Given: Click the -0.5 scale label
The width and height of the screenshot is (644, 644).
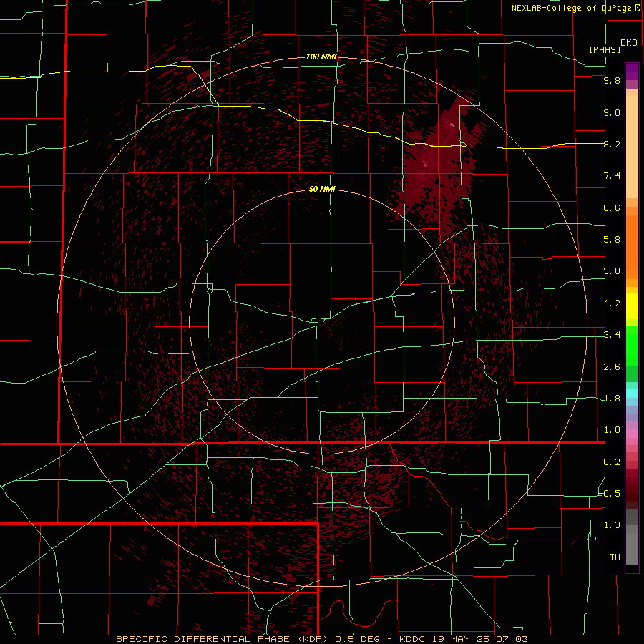Looking at the screenshot, I should click(610, 494).
